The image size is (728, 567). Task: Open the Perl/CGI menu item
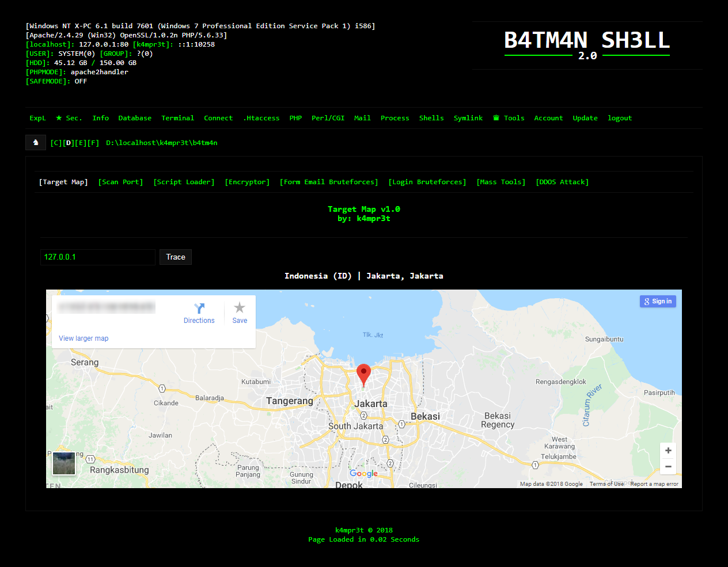click(328, 118)
